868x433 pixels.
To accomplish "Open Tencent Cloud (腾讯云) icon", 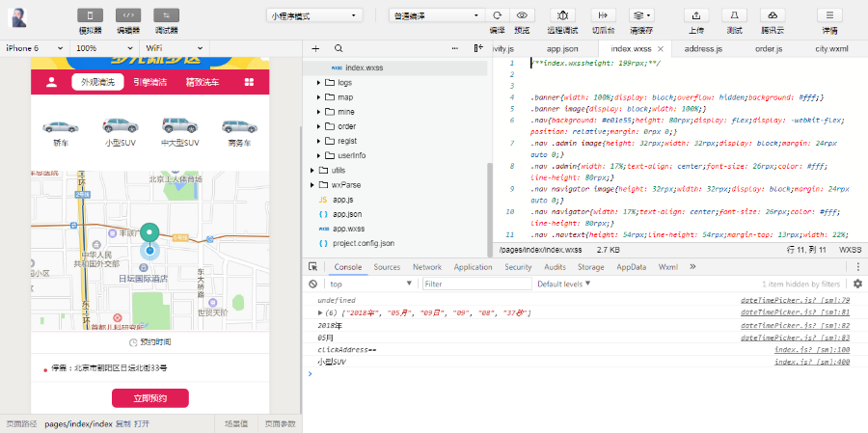I will [773, 15].
